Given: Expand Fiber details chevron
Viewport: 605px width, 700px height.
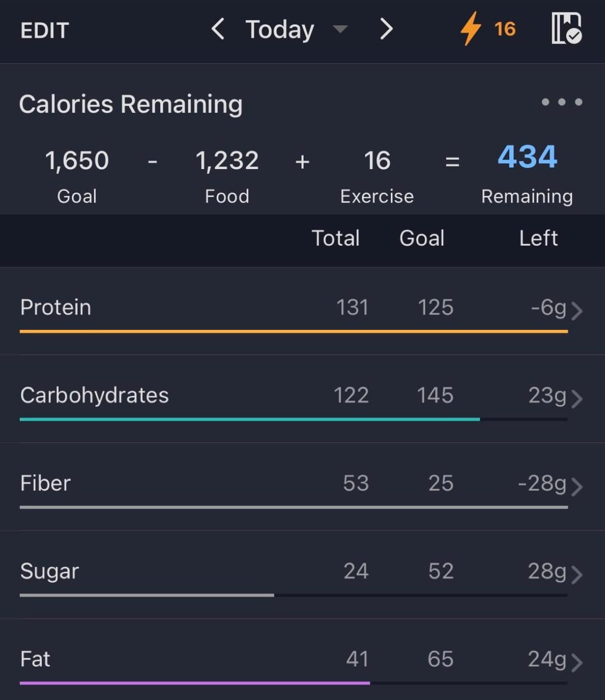Looking at the screenshot, I should point(577,486).
